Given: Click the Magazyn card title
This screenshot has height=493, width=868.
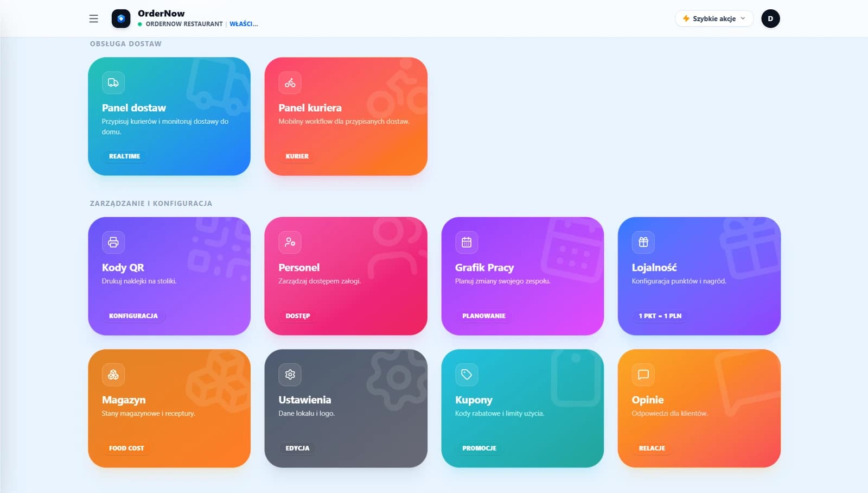Looking at the screenshot, I should (124, 400).
